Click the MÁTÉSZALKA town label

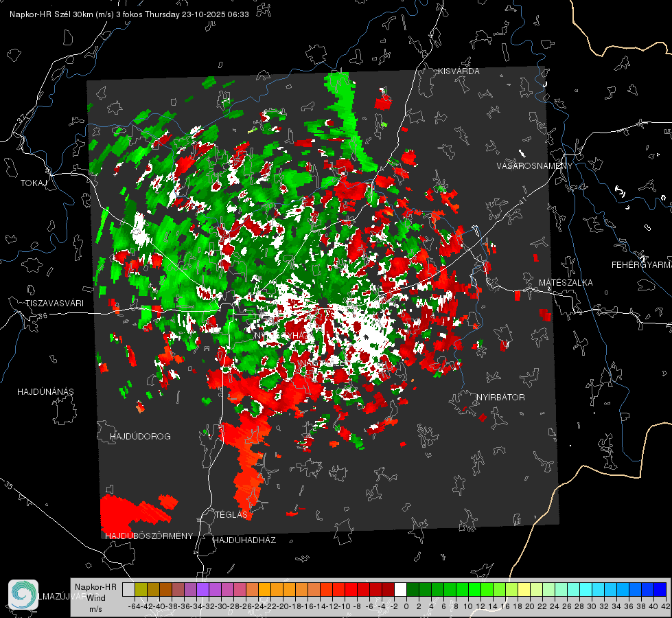click(566, 283)
